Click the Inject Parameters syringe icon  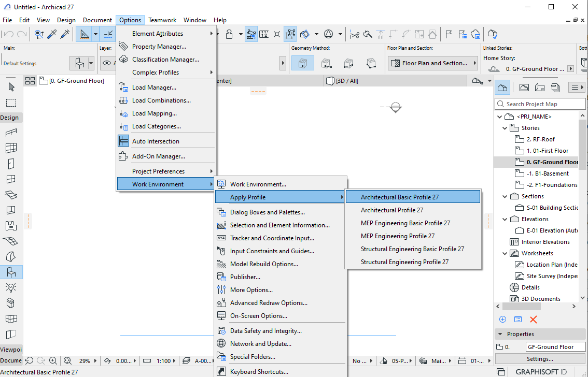[65, 34]
